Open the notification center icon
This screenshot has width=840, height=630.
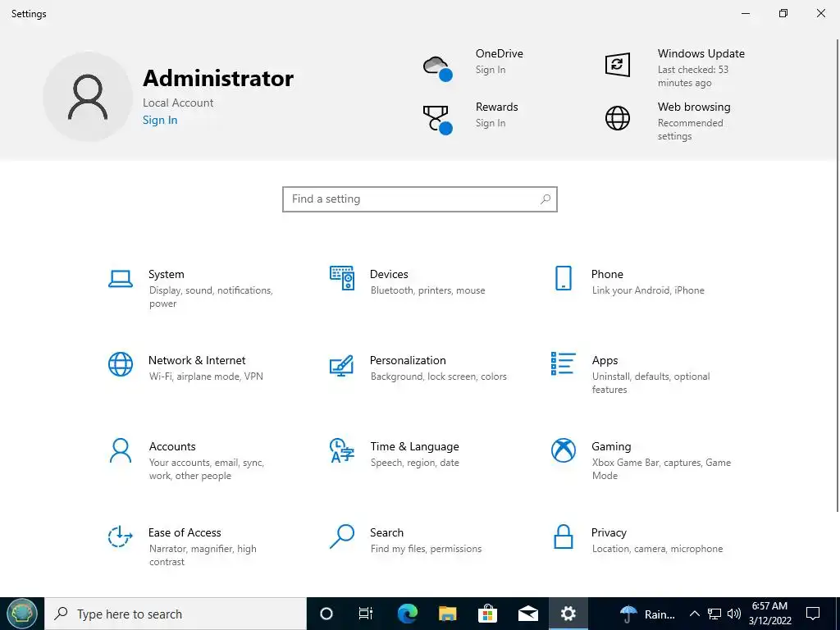[813, 614]
